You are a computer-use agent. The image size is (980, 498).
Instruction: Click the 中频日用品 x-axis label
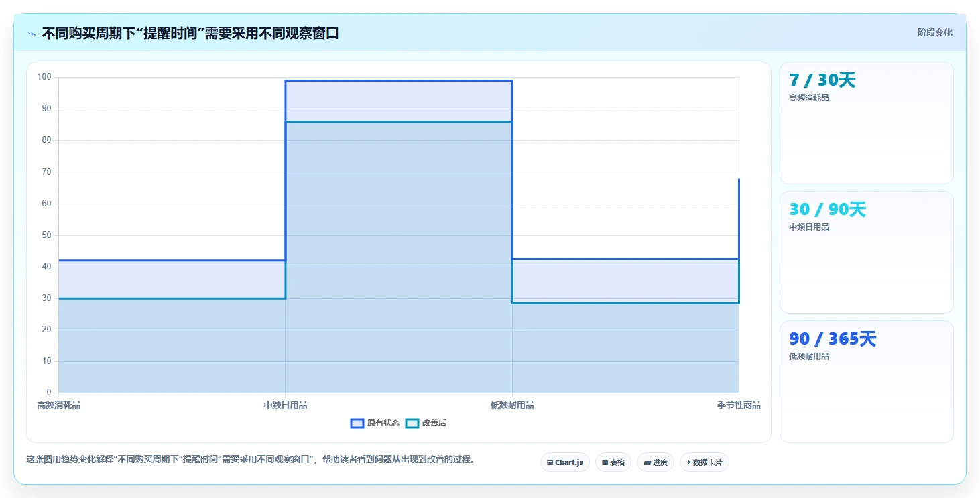click(286, 405)
